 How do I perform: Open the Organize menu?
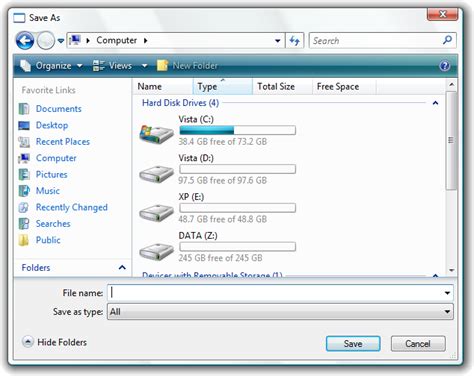[x=51, y=66]
